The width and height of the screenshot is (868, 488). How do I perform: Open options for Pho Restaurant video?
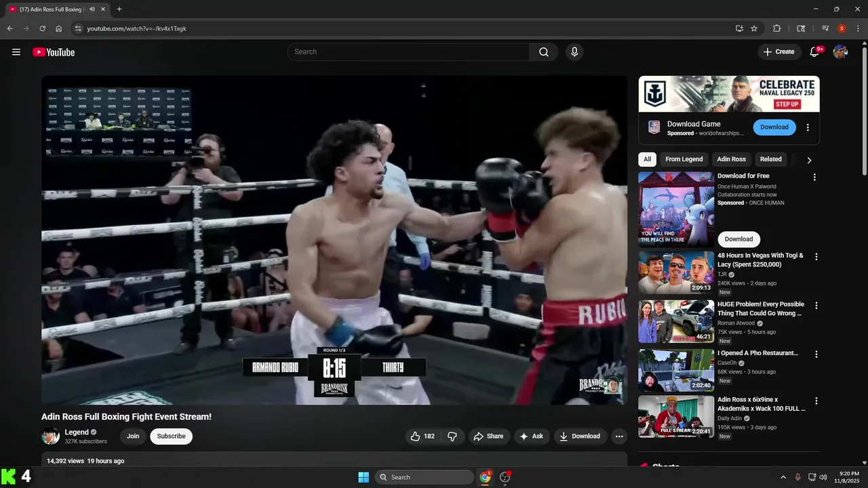coord(816,354)
